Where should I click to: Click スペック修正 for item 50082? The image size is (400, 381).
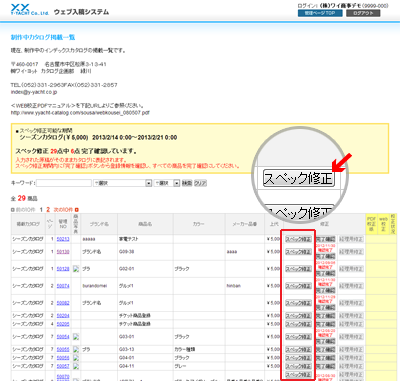pos(298,303)
